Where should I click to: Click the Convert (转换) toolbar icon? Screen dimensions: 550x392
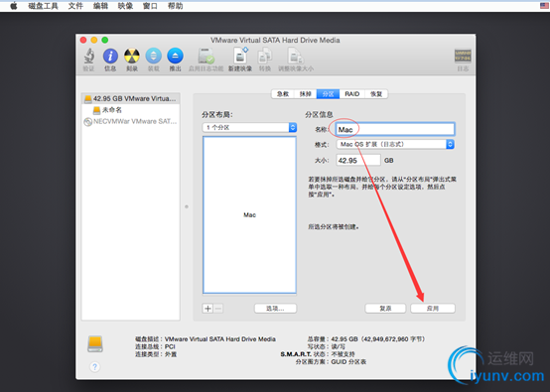pyautogui.click(x=265, y=57)
